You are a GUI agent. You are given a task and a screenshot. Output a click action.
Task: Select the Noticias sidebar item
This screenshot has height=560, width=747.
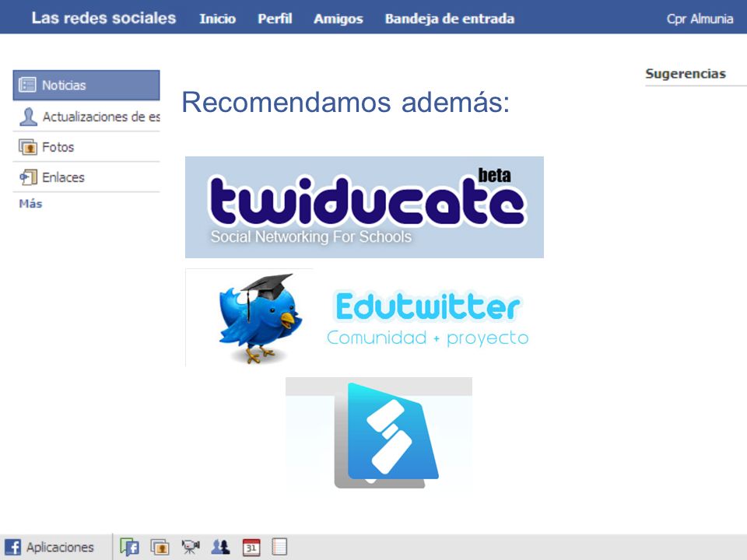tap(86, 86)
